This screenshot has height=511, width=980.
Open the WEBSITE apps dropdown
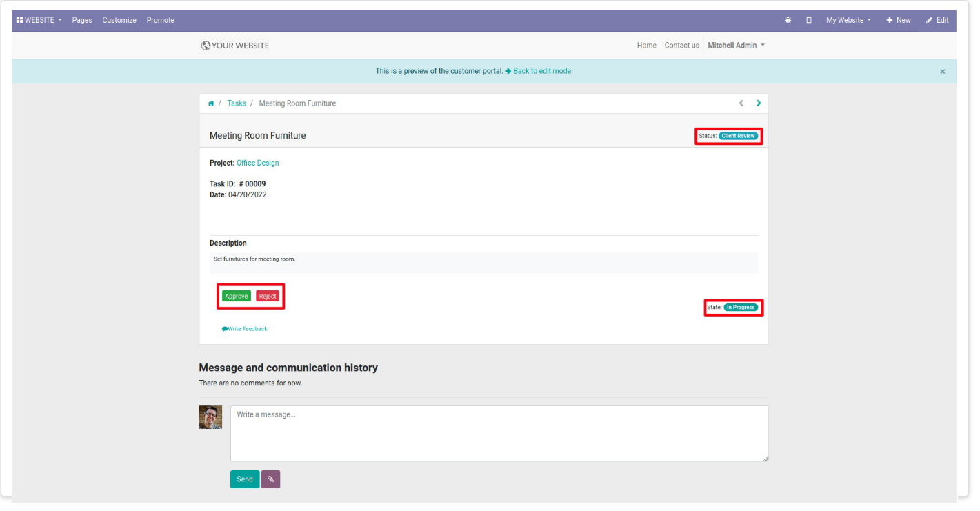(x=39, y=20)
